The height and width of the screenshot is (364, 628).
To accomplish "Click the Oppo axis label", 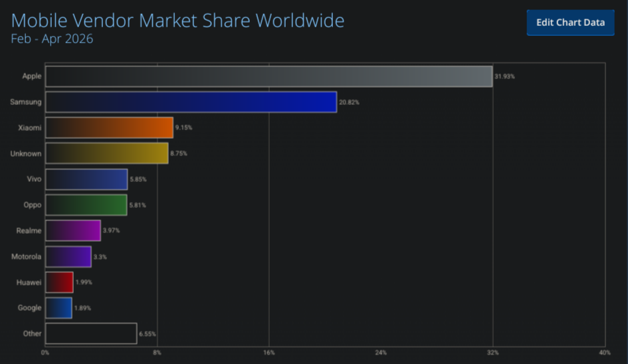I will (33, 205).
